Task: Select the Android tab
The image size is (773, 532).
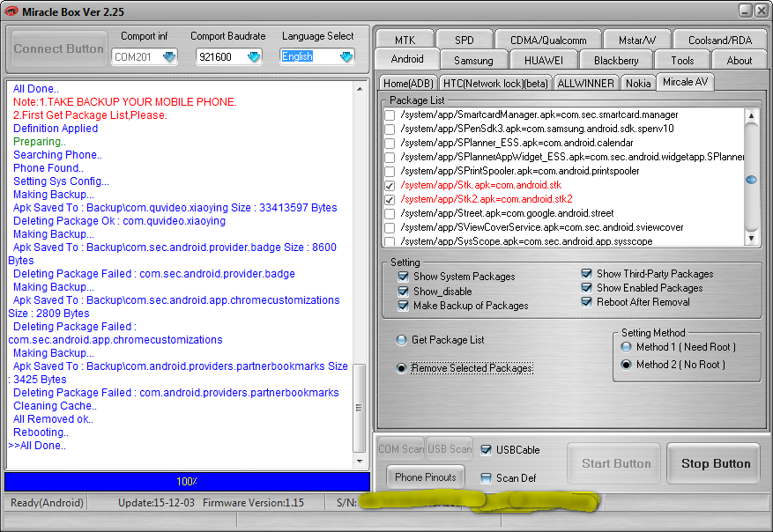Action: [406, 59]
